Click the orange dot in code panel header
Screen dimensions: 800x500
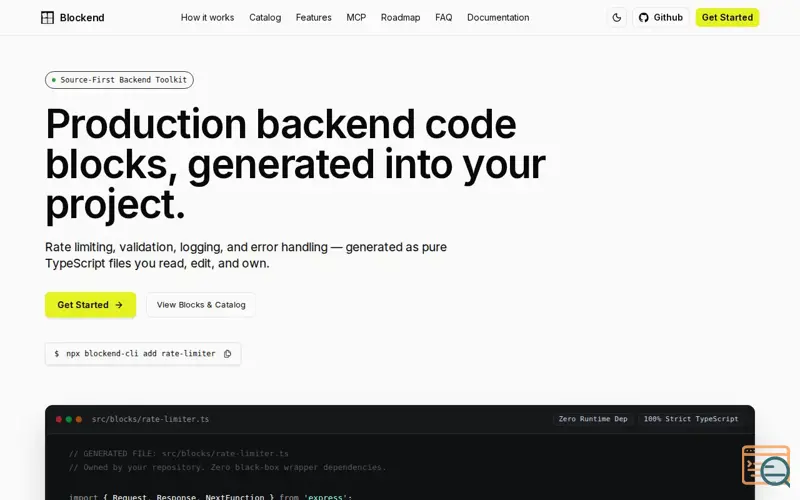(x=79, y=419)
